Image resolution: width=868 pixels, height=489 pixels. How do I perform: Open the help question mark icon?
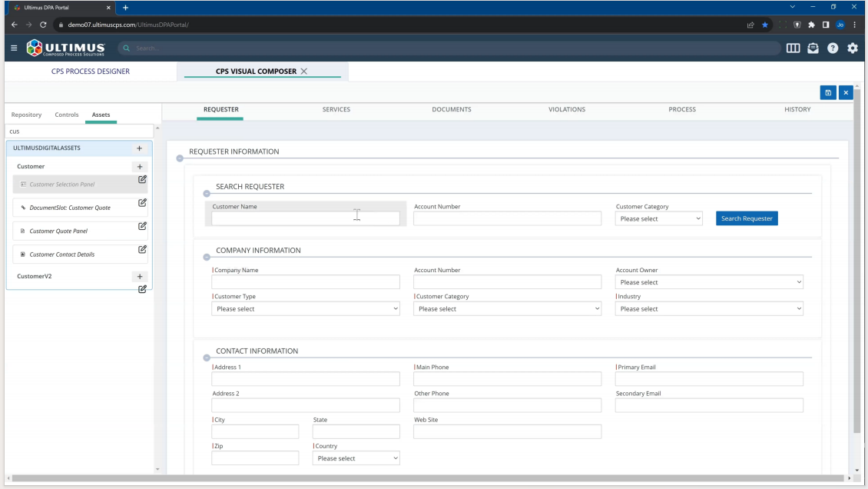pyautogui.click(x=833, y=48)
